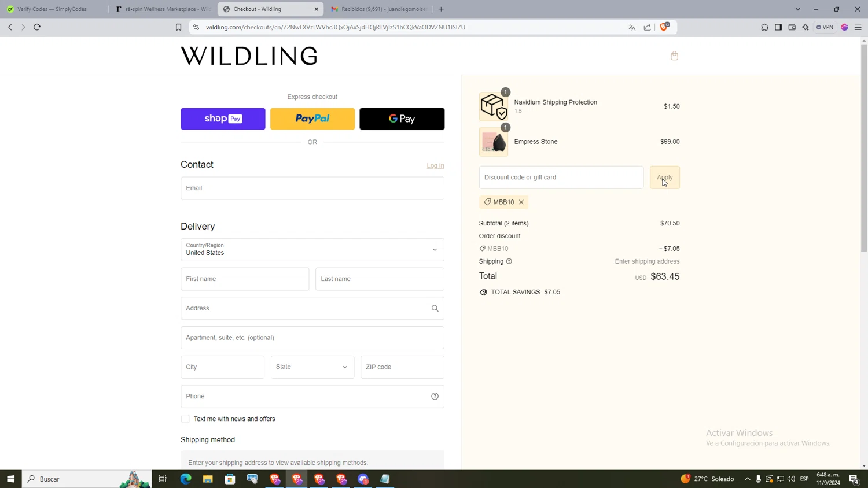This screenshot has width=868, height=488.
Task: Pay with PayPal
Action: (x=312, y=119)
